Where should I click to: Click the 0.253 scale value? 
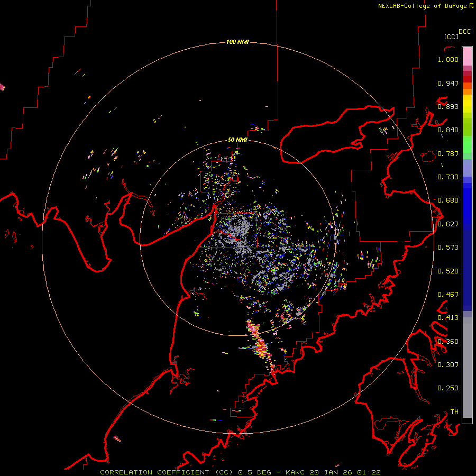pos(448,388)
